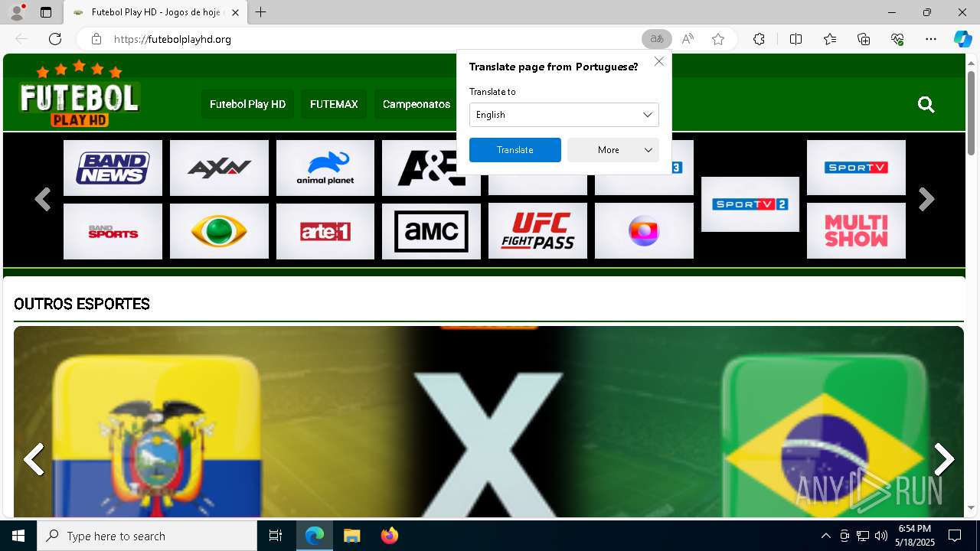Screen dimensions: 980x551
Task: View site information lock icon
Action: (96, 39)
